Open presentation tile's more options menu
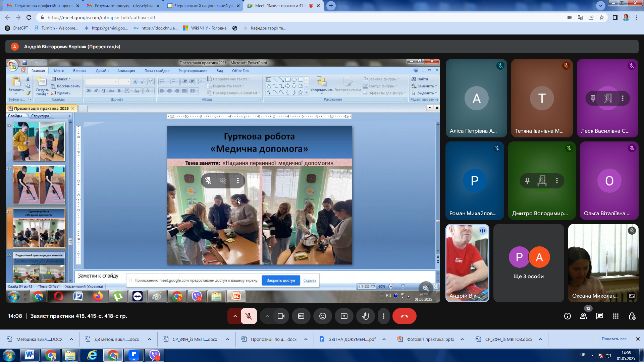Image resolution: width=644 pixels, height=362 pixels. pos(238,181)
